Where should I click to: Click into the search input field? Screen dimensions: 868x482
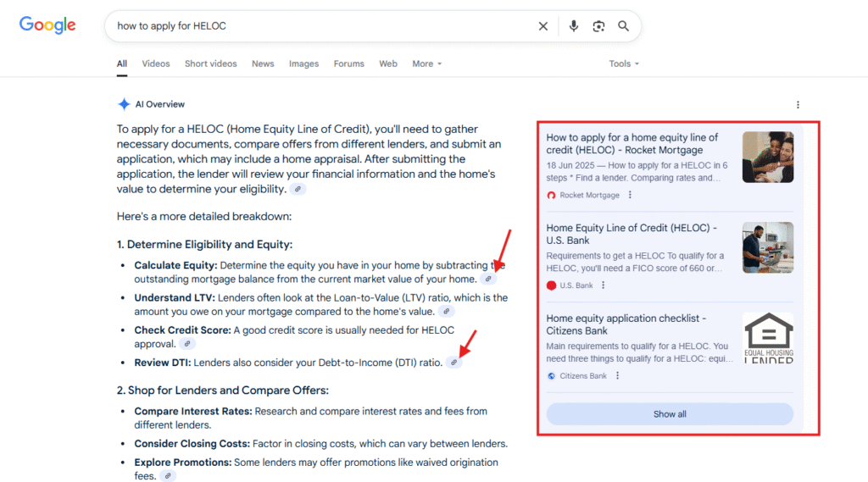pyautogui.click(x=322, y=26)
